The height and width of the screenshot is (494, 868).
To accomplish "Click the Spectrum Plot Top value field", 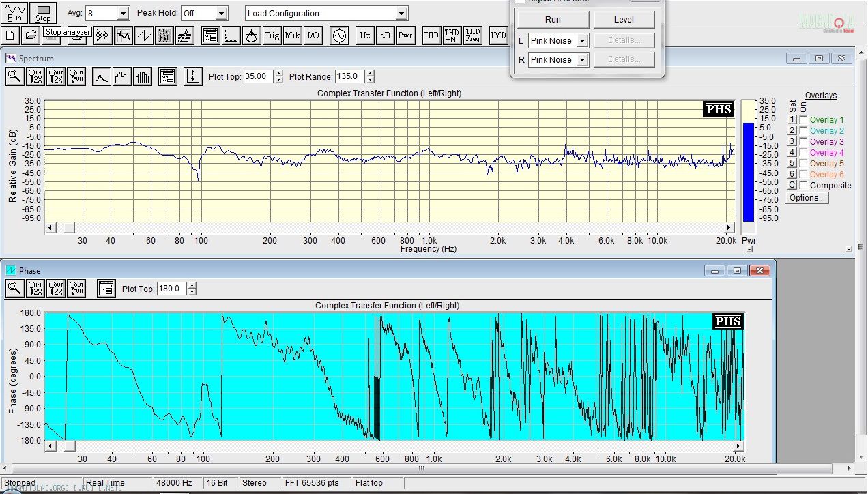I will click(x=258, y=77).
